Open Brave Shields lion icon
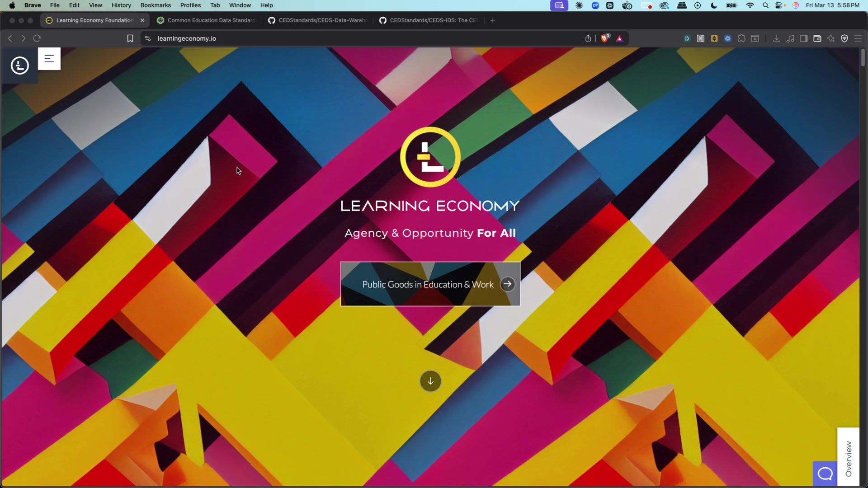 tap(605, 38)
